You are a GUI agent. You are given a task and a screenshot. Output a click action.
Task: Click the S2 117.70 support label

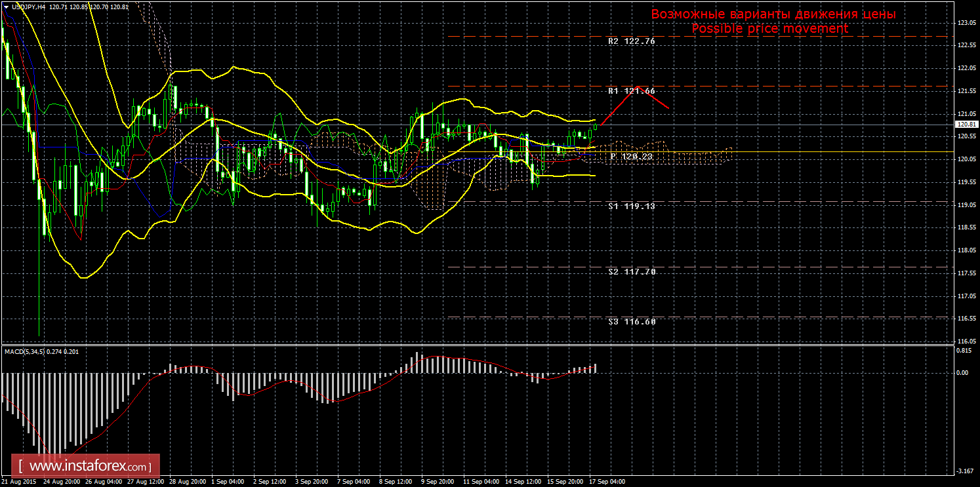632,271
